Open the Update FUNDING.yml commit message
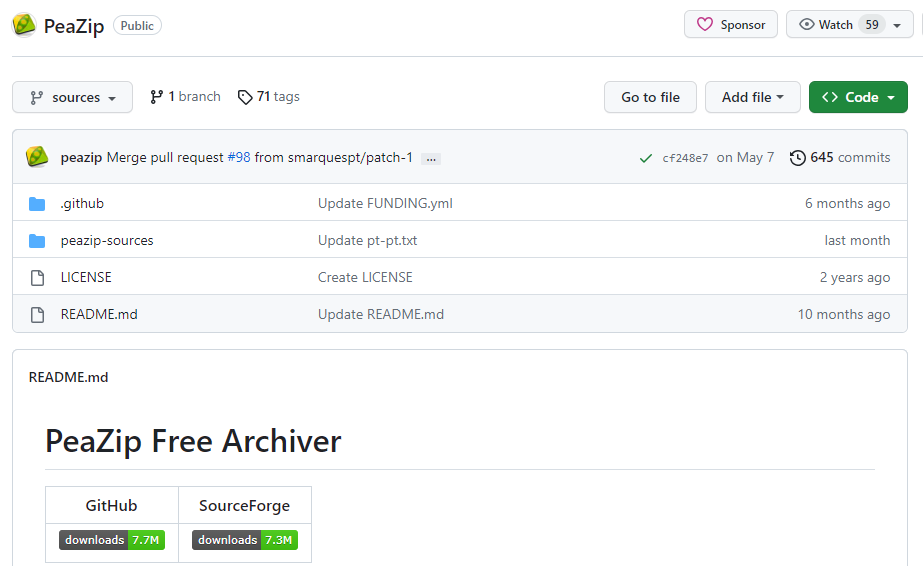 point(385,204)
